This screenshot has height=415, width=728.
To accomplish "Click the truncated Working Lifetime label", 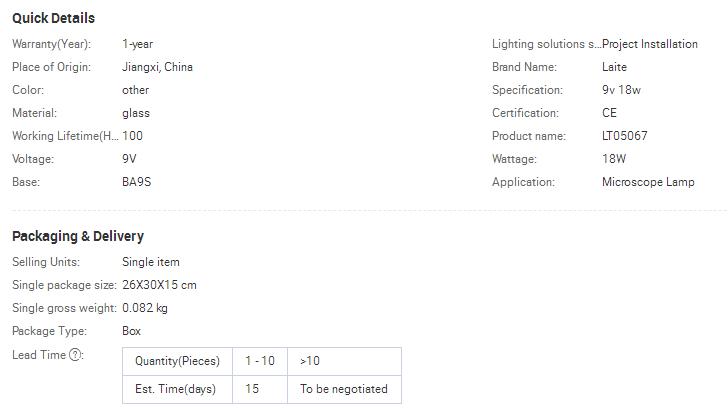I will pos(65,136).
